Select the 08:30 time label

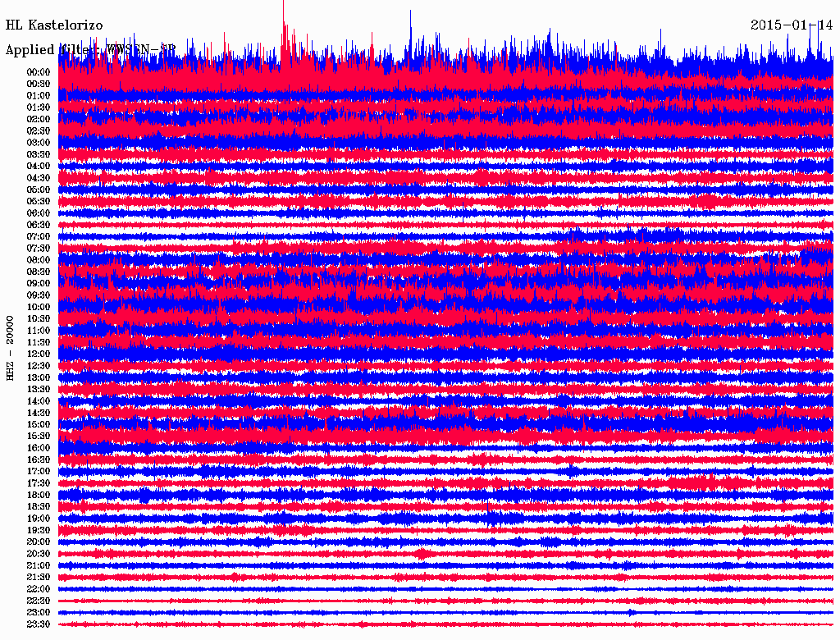39,272
